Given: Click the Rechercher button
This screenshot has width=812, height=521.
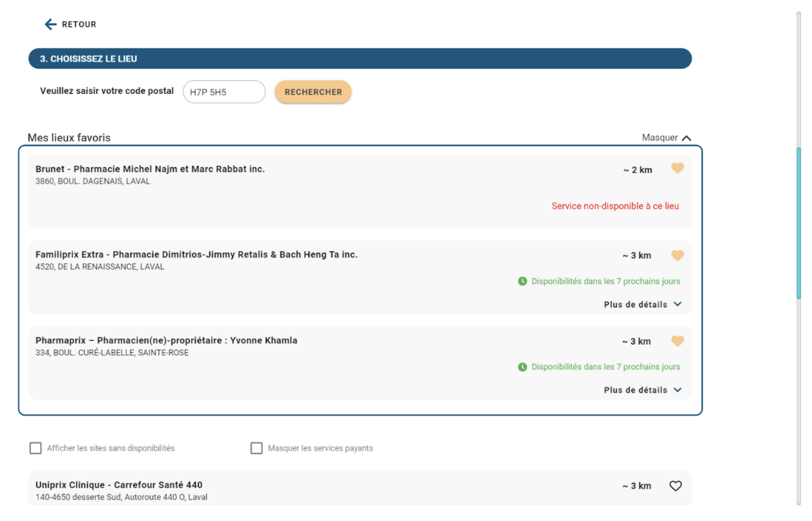Looking at the screenshot, I should [313, 92].
